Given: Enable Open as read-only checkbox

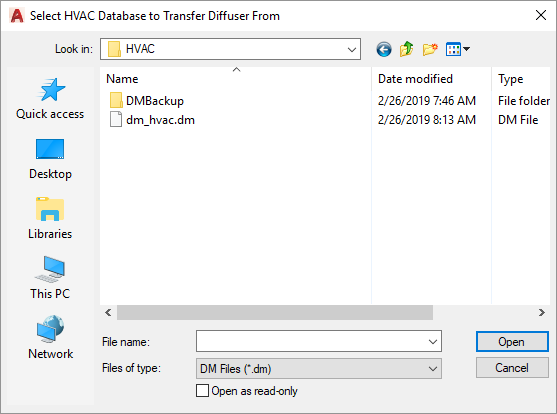Looking at the screenshot, I should [x=202, y=391].
